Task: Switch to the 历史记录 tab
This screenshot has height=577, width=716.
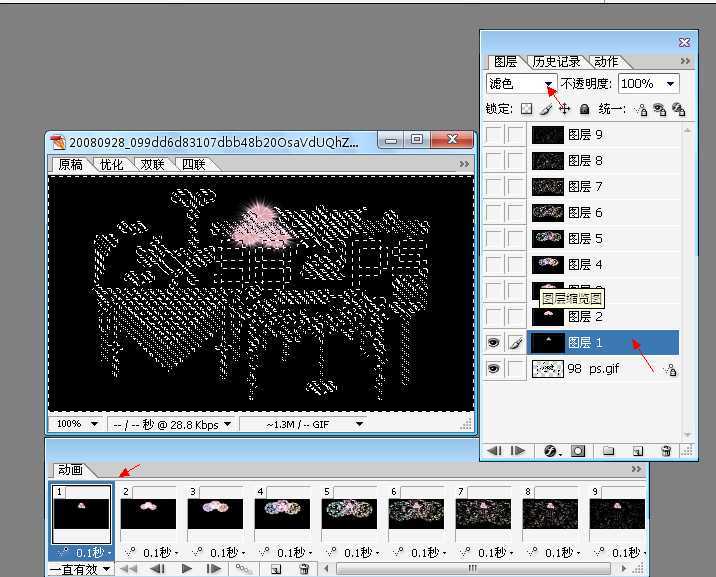Action: click(x=556, y=61)
